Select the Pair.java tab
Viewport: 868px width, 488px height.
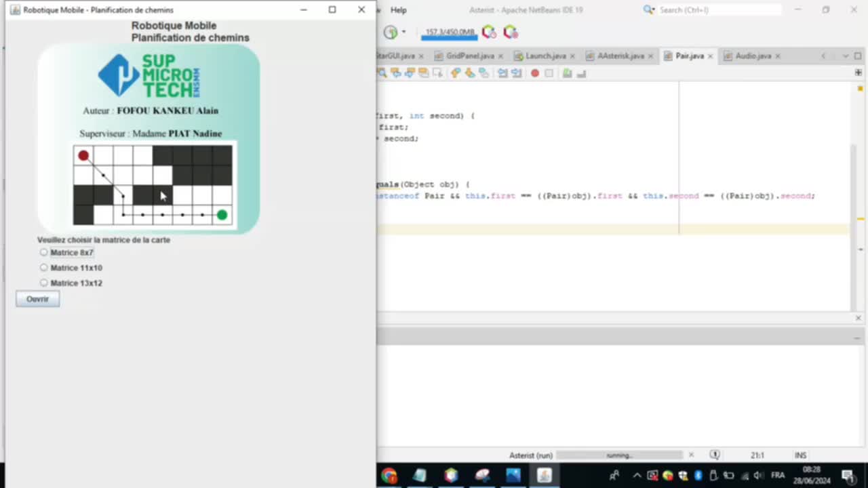[690, 56]
